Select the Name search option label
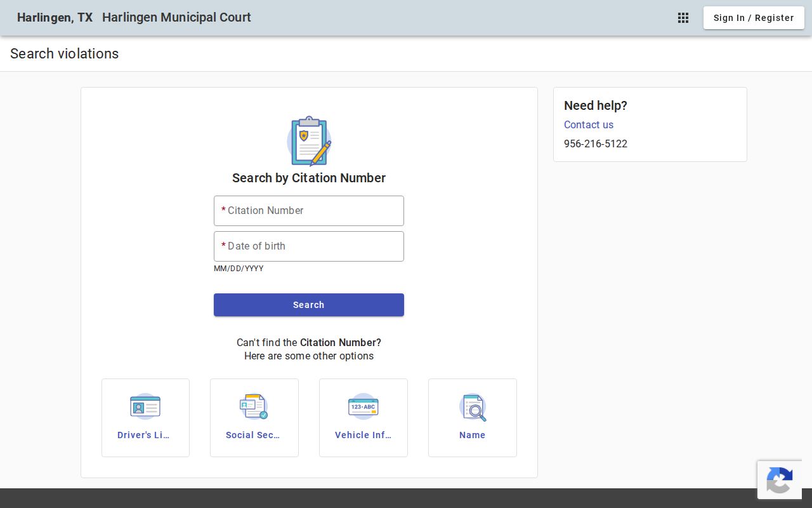This screenshot has height=508, width=812. [473, 435]
